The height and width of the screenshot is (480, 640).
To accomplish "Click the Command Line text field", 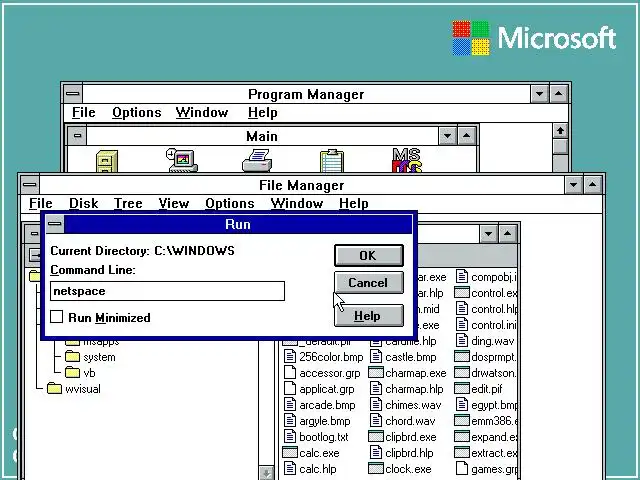I will click(x=167, y=291).
